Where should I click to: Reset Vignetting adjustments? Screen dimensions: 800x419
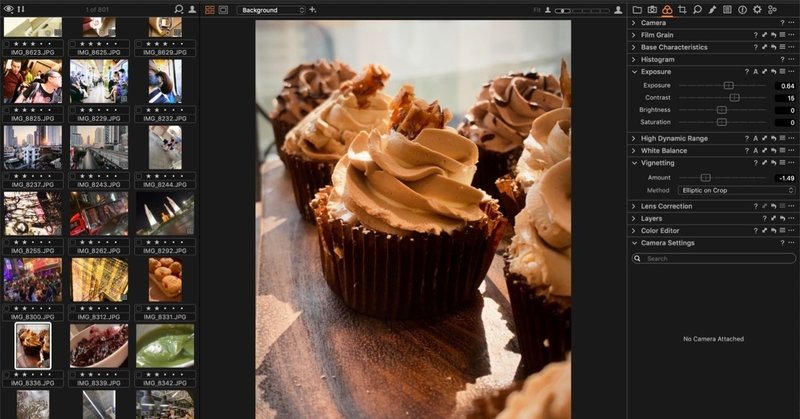pos(773,163)
